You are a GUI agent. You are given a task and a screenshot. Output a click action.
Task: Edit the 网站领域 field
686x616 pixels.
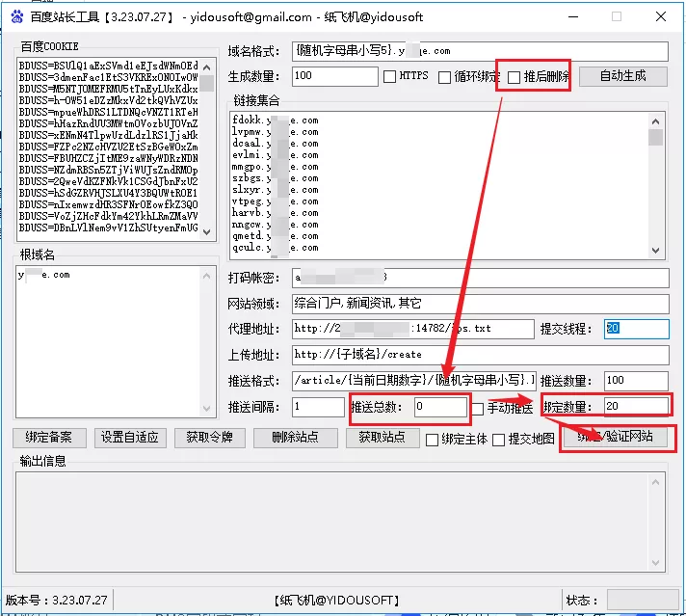[x=480, y=304]
